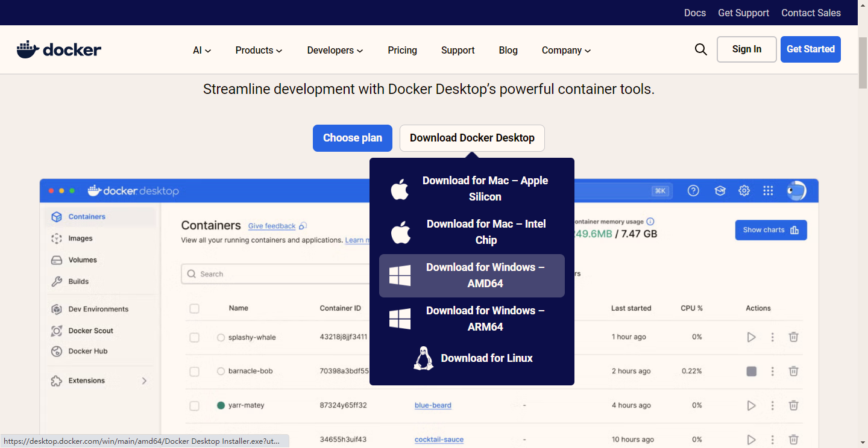Expand the Products navigation dropdown
Image resolution: width=868 pixels, height=448 pixels.
pos(259,51)
